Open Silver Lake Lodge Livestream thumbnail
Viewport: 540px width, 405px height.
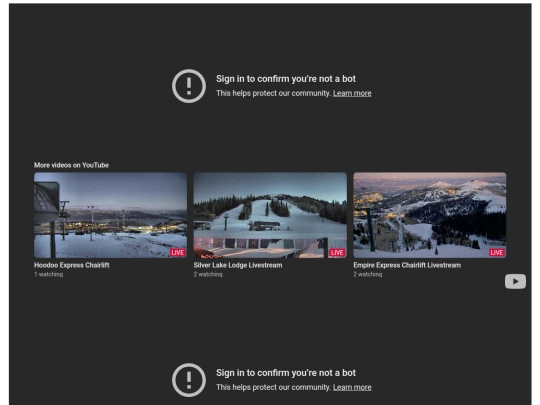(270, 215)
